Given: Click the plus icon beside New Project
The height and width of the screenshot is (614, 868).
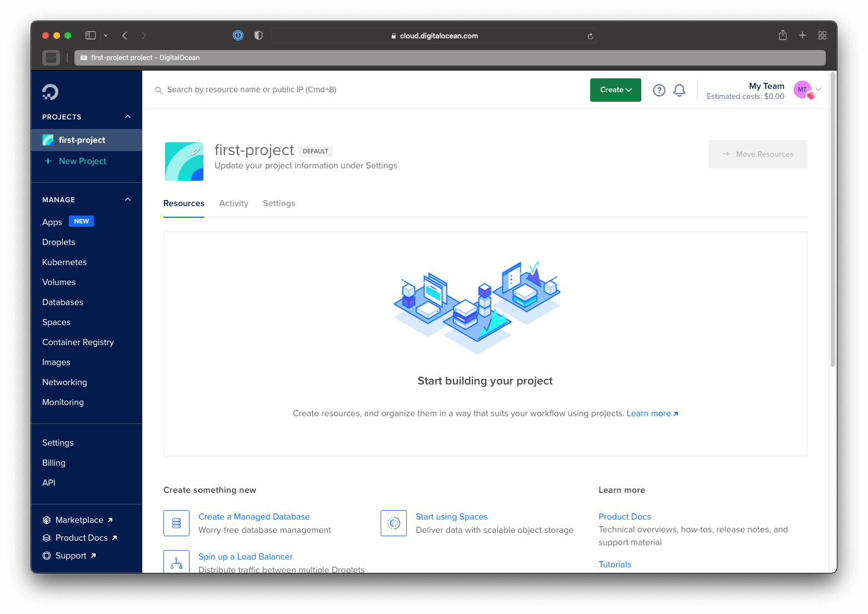Looking at the screenshot, I should pos(48,161).
